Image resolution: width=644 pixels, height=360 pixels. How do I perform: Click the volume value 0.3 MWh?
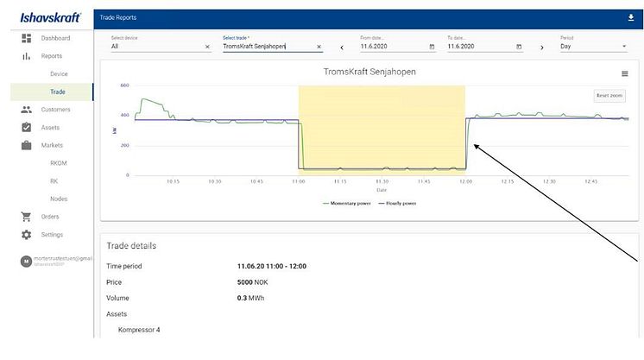click(250, 298)
